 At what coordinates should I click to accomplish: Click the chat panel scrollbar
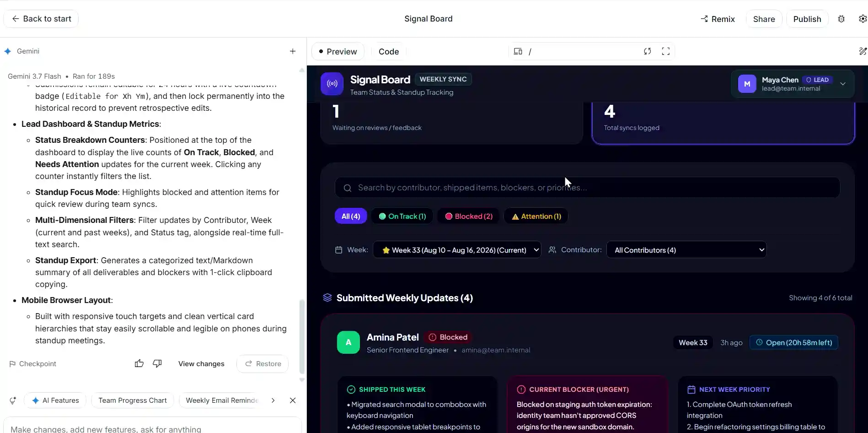tap(301, 336)
